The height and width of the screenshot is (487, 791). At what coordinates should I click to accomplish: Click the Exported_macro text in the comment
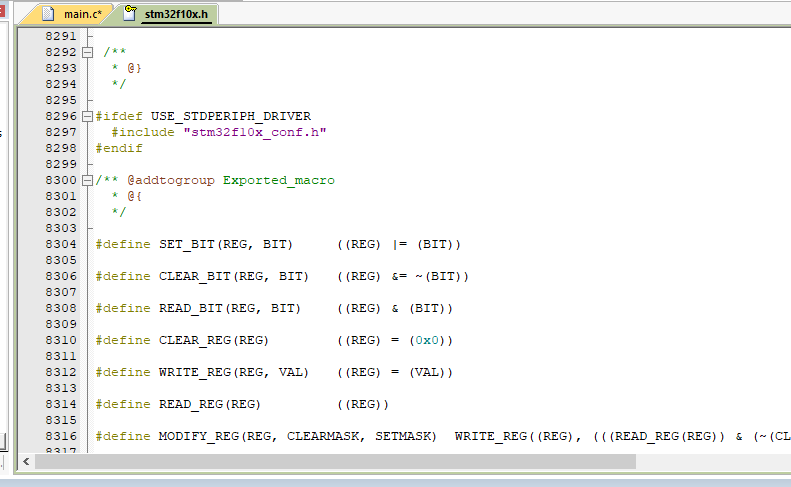(278, 180)
